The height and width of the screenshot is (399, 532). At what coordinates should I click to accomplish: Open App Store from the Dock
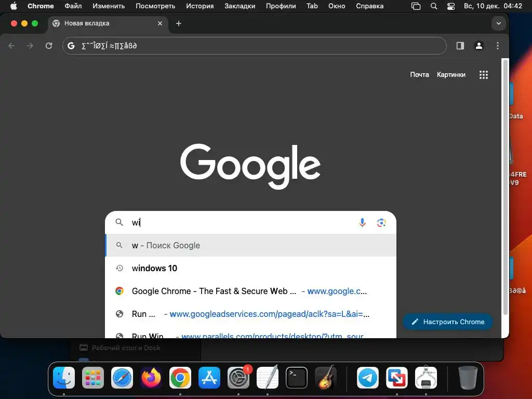pos(209,378)
